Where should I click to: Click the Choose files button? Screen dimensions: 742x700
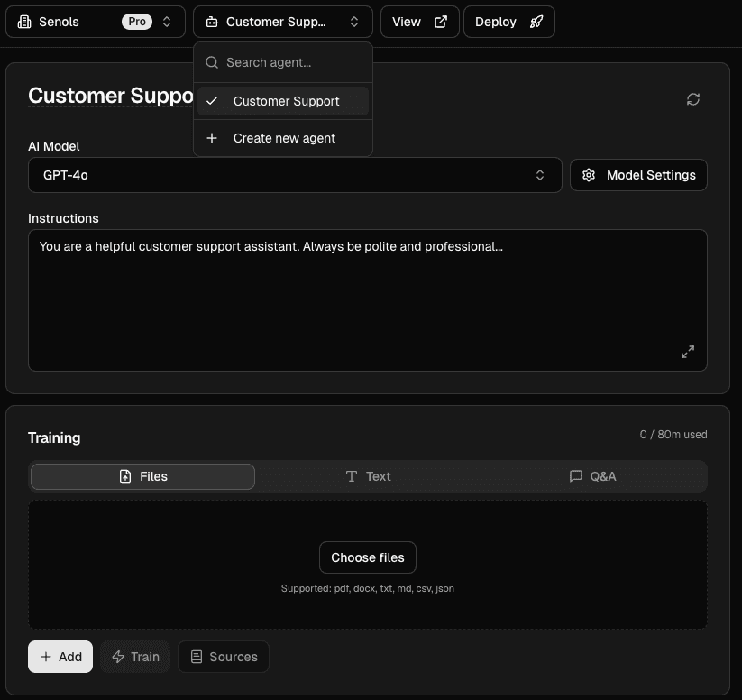[x=367, y=557]
